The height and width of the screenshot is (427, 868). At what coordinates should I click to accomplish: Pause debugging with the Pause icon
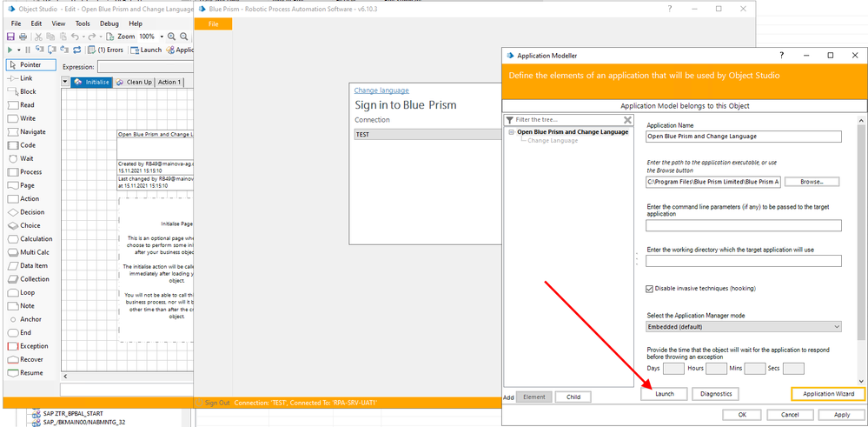(x=28, y=50)
